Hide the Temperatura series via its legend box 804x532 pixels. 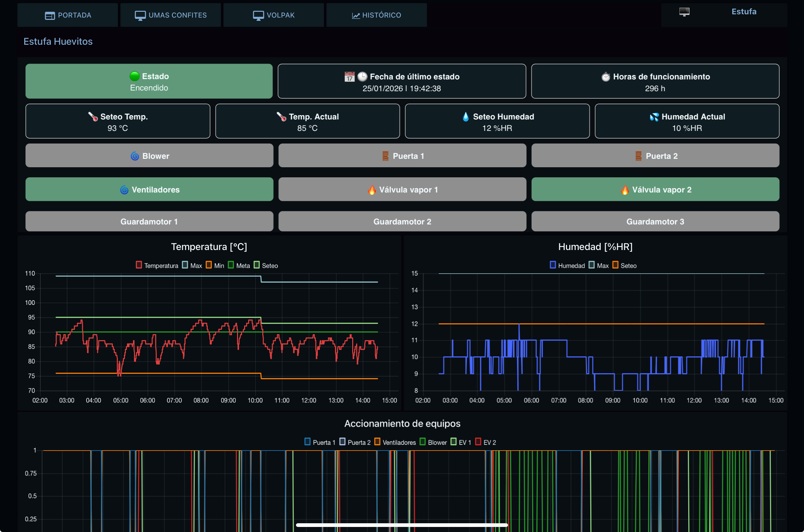(x=139, y=265)
